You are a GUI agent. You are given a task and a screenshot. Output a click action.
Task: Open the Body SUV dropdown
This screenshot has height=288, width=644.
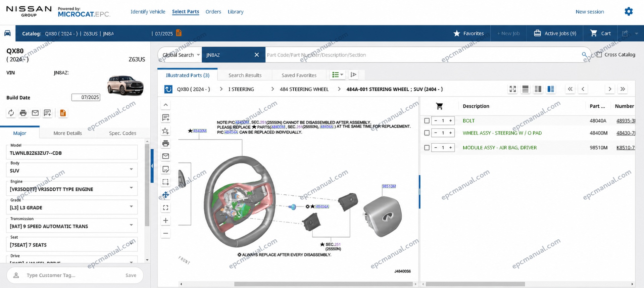[x=72, y=169]
